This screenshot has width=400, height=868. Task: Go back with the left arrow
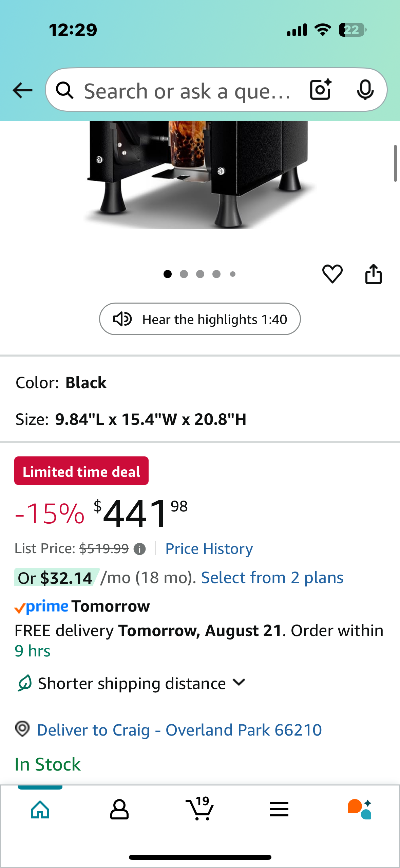(22, 91)
